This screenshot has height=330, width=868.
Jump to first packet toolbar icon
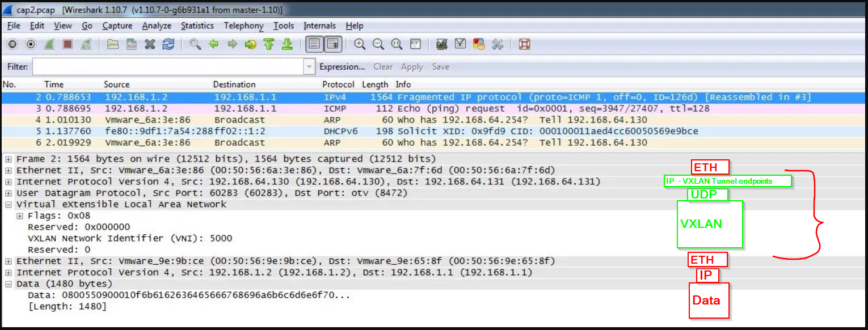pyautogui.click(x=269, y=44)
